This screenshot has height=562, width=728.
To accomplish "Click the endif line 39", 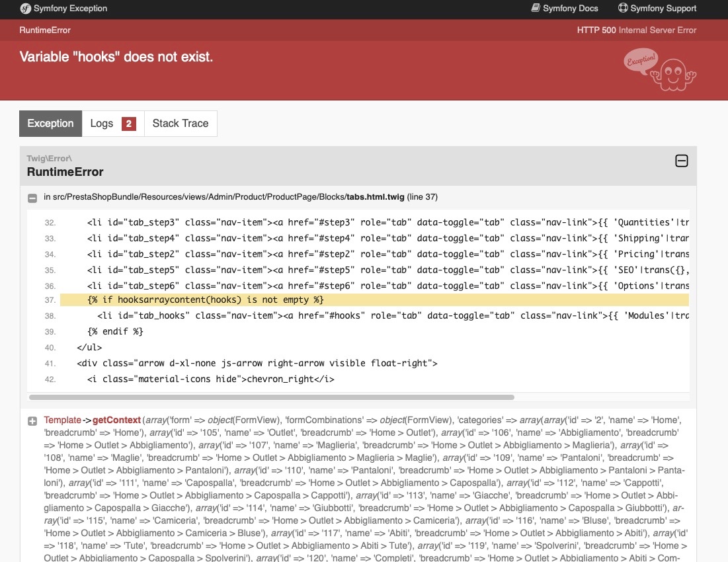I will pyautogui.click(x=115, y=331).
